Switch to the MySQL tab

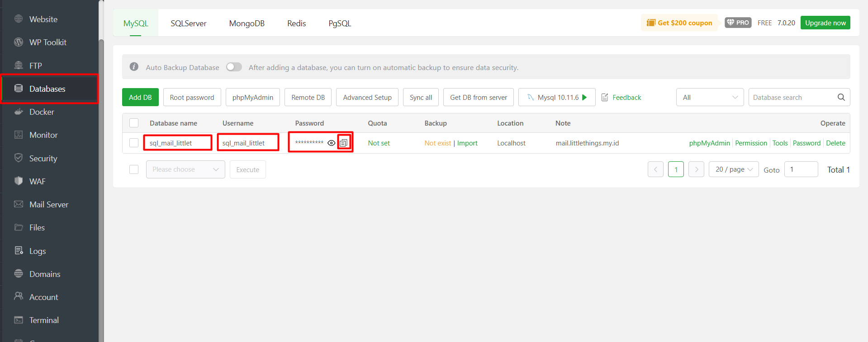(x=136, y=23)
